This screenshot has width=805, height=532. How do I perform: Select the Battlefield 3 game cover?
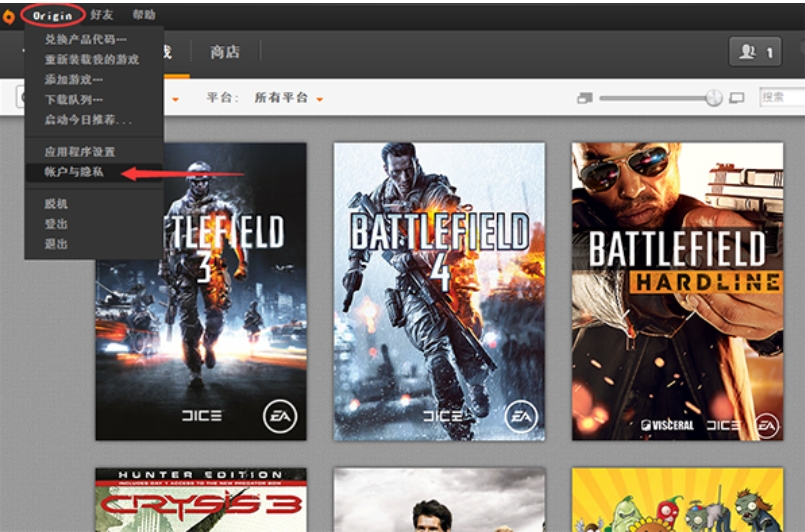click(201, 291)
